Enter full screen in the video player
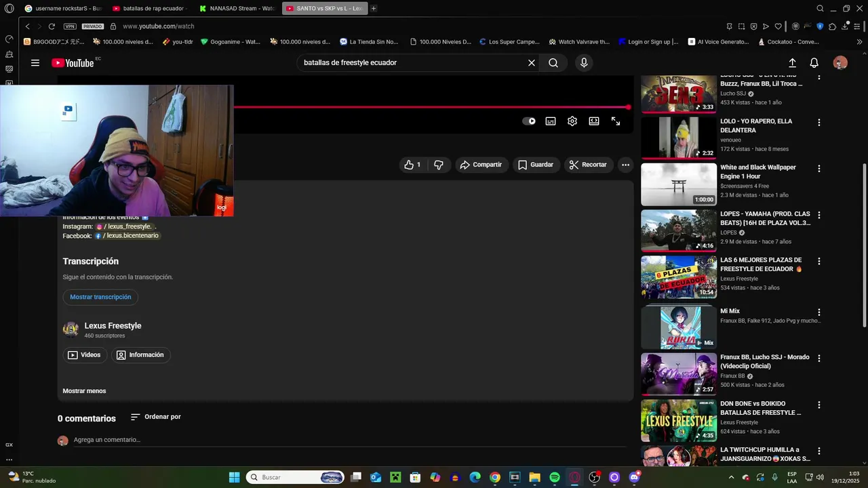 pyautogui.click(x=616, y=121)
